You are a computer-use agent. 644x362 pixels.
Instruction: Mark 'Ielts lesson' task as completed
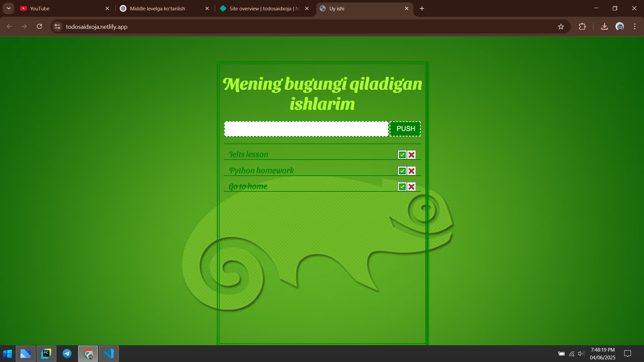401,155
